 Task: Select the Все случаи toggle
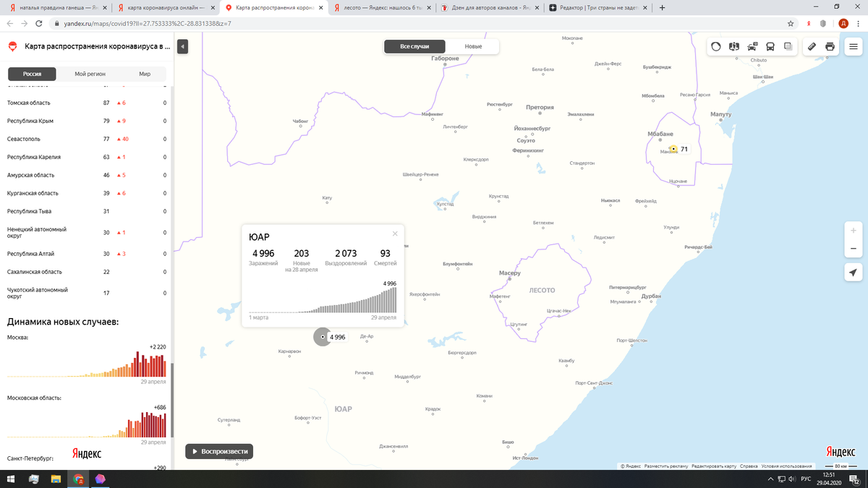tap(414, 46)
